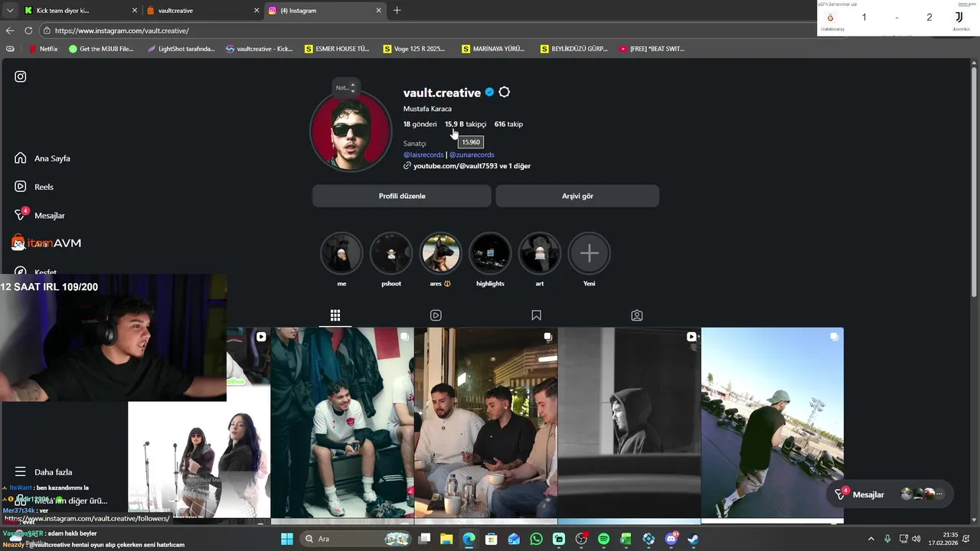Close the Instagram browser tab
The image size is (980, 551).
(x=378, y=11)
